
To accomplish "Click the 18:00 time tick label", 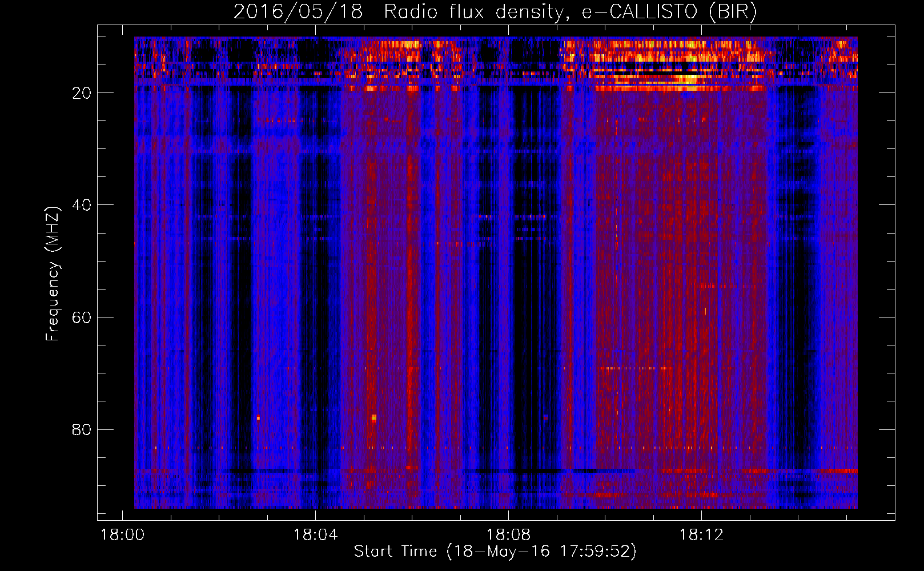I will (x=122, y=535).
